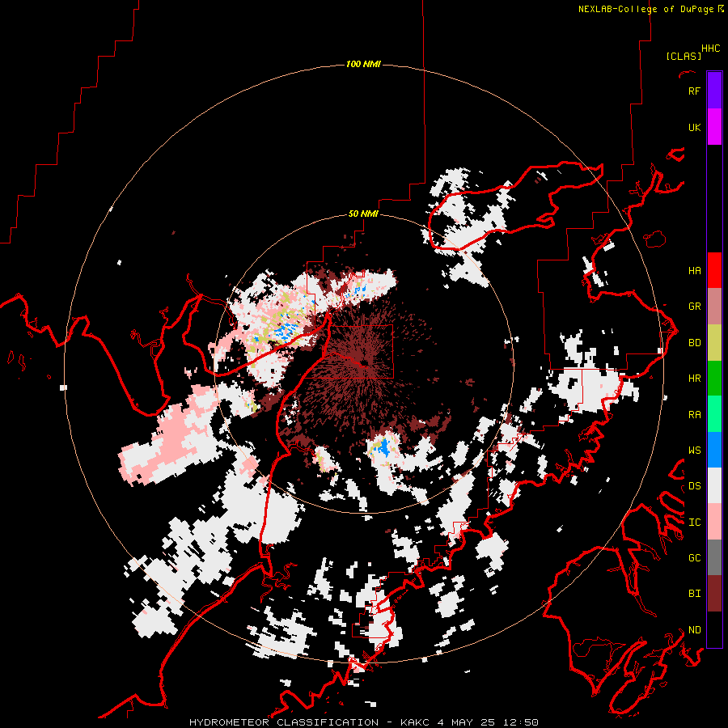Image resolution: width=728 pixels, height=728 pixels.
Task: Click the "WS" legend label
Action: coord(694,451)
